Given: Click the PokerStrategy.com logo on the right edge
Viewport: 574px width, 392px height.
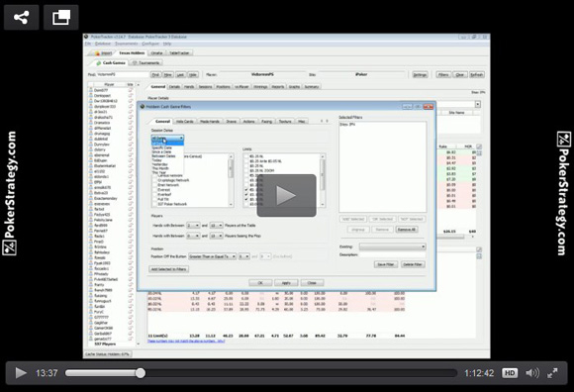Looking at the screenshot, I should pos(563,193).
